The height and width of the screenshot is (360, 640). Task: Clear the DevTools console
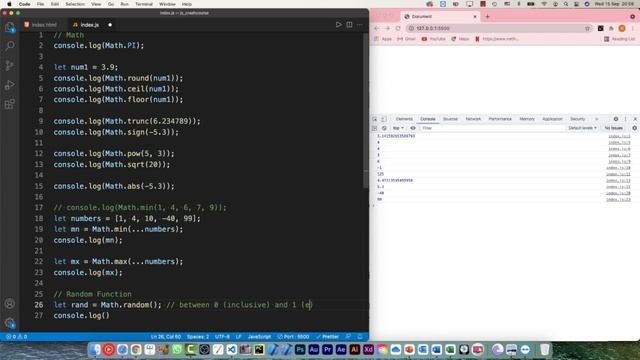tap(384, 128)
